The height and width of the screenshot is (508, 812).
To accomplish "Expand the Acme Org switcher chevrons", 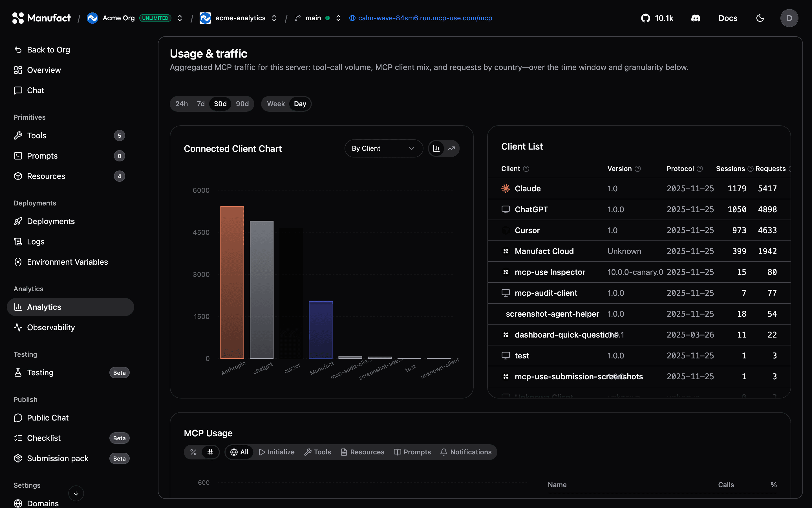I will coord(180,18).
